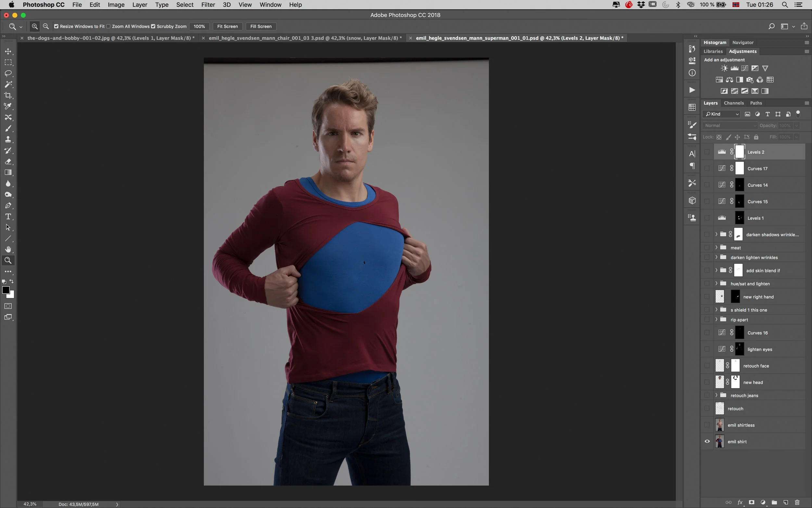Viewport: 812px width, 508px height.
Task: Select the Magic Wand tool
Action: (8, 84)
